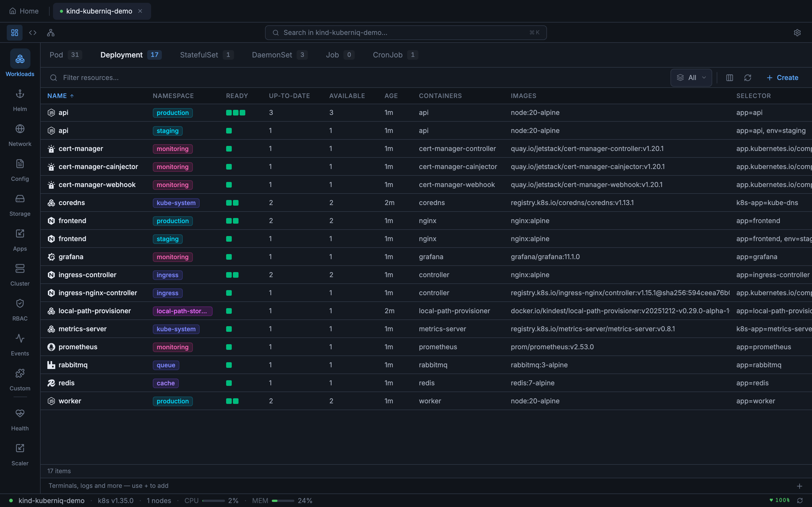The image size is (812, 507).
Task: Click the Create button
Action: tap(782, 77)
